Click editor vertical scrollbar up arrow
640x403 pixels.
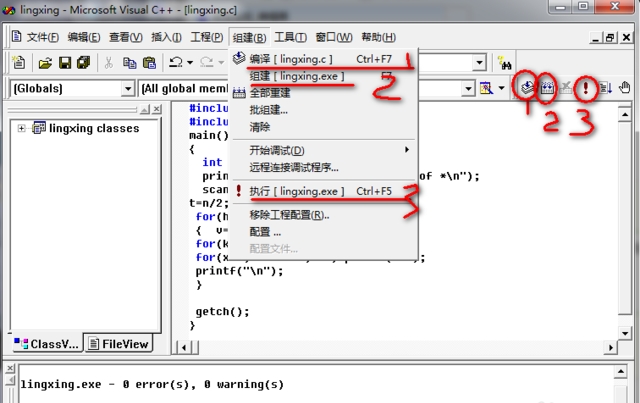(625, 115)
